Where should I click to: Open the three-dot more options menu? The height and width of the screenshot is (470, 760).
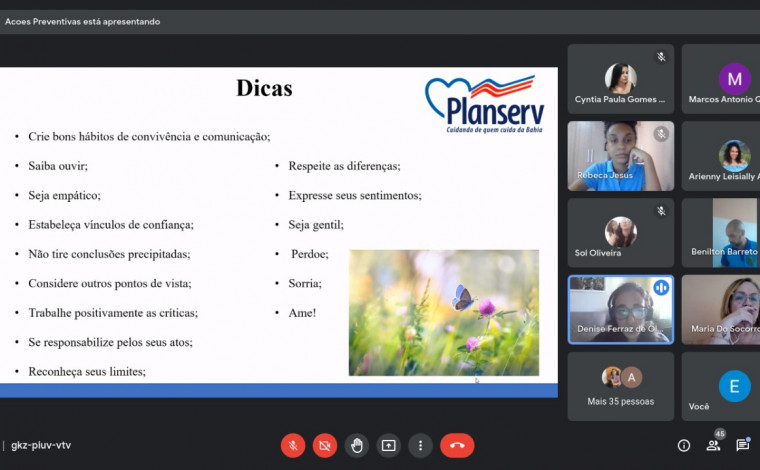[420, 445]
